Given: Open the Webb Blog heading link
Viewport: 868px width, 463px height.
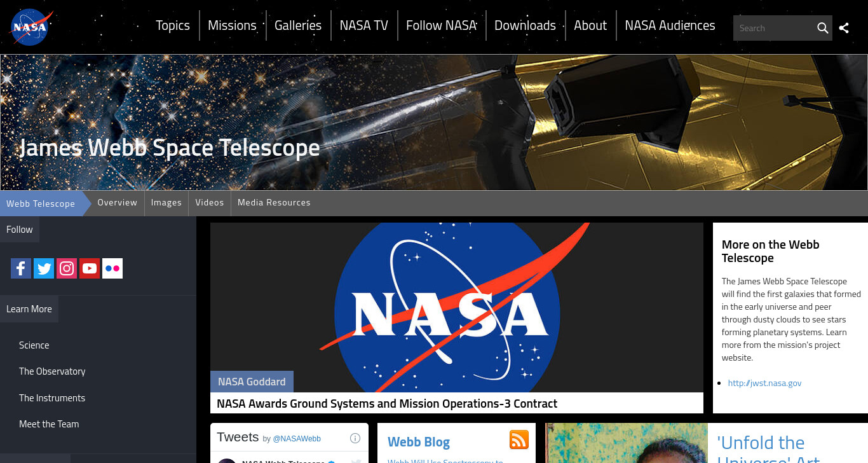Looking at the screenshot, I should [419, 442].
